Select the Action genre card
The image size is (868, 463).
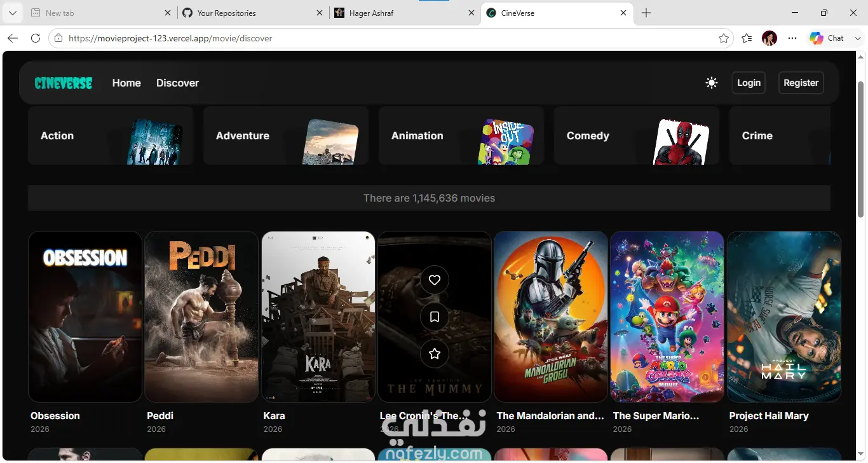click(x=111, y=135)
